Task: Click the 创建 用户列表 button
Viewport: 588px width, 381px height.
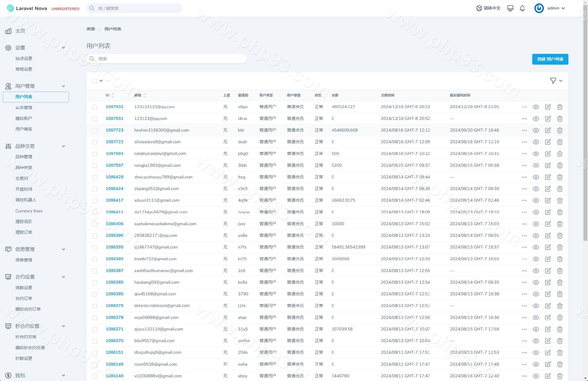Action: coord(550,59)
